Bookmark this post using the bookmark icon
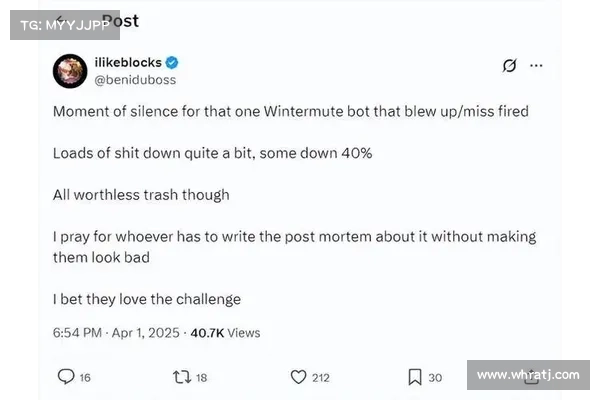 tap(414, 377)
